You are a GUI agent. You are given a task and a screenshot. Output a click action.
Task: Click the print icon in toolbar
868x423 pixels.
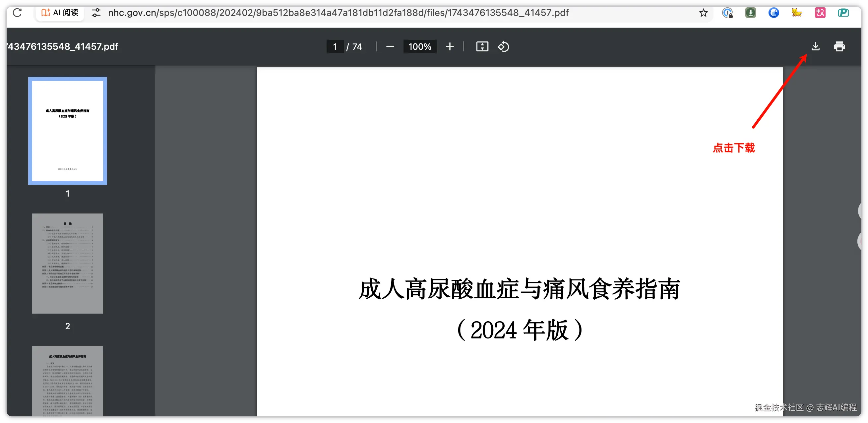coord(839,46)
